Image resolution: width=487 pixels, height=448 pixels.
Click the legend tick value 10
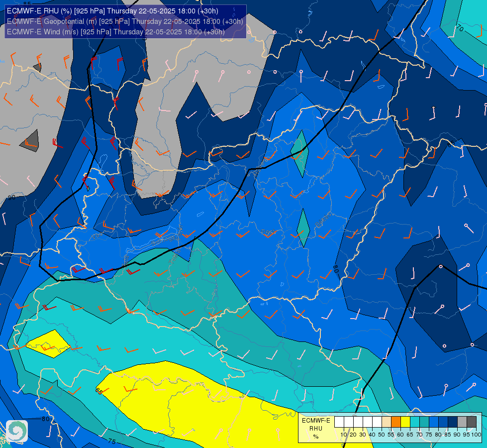point(344,435)
